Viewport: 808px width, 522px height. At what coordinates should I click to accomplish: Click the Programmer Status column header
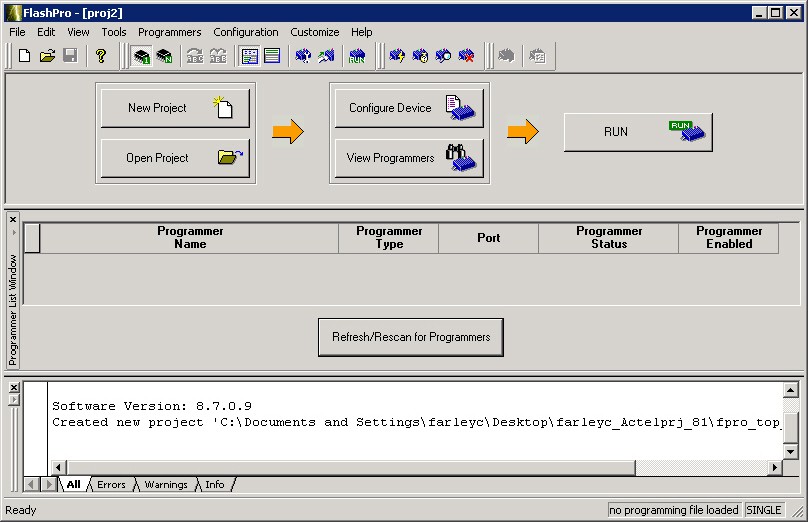pyautogui.click(x=609, y=238)
